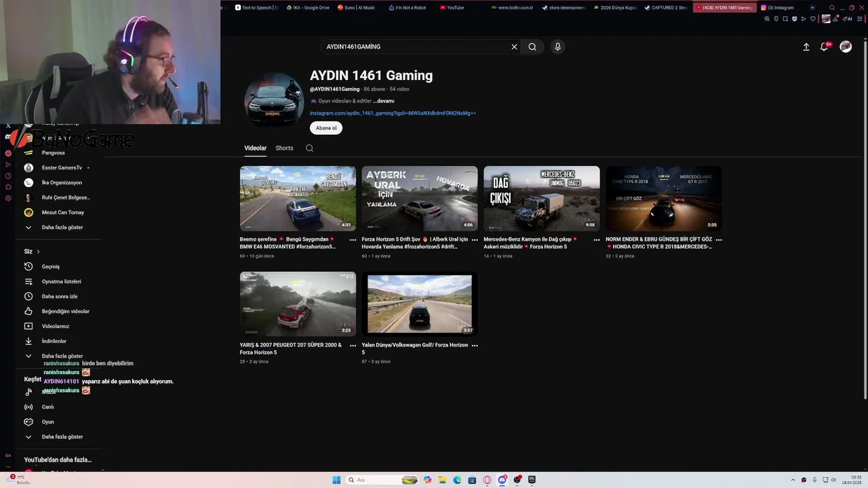Open Daha sonra izle list
868x488 pixels.
coord(61,296)
